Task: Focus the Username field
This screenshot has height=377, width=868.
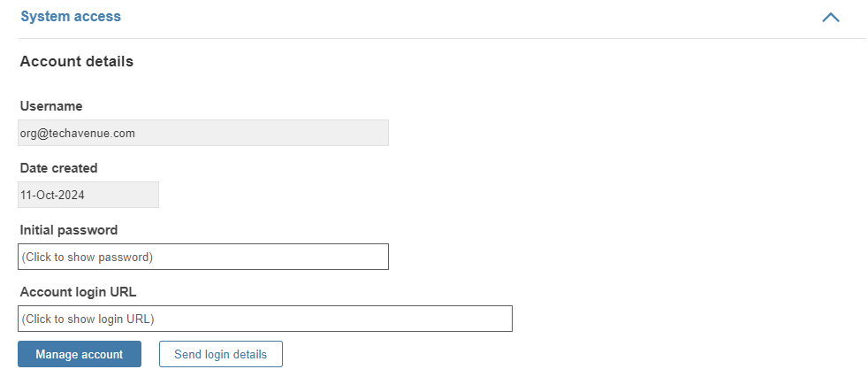Action: 203,133
